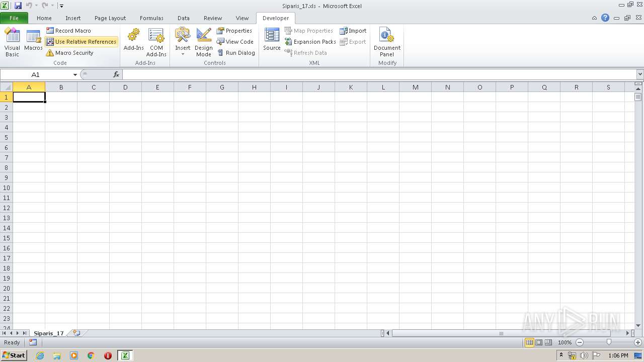Click the taskbar clock
This screenshot has width=644, height=362.
[618, 355]
